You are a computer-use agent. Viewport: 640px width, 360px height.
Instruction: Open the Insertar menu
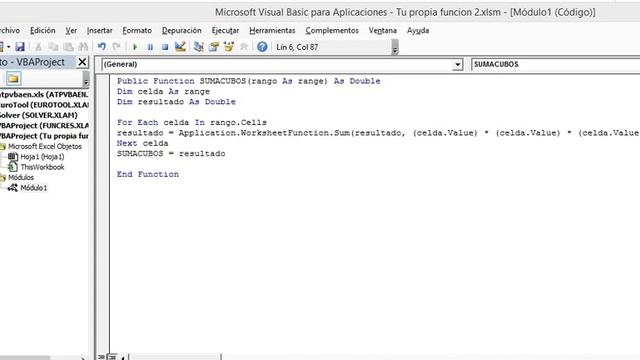click(x=99, y=31)
